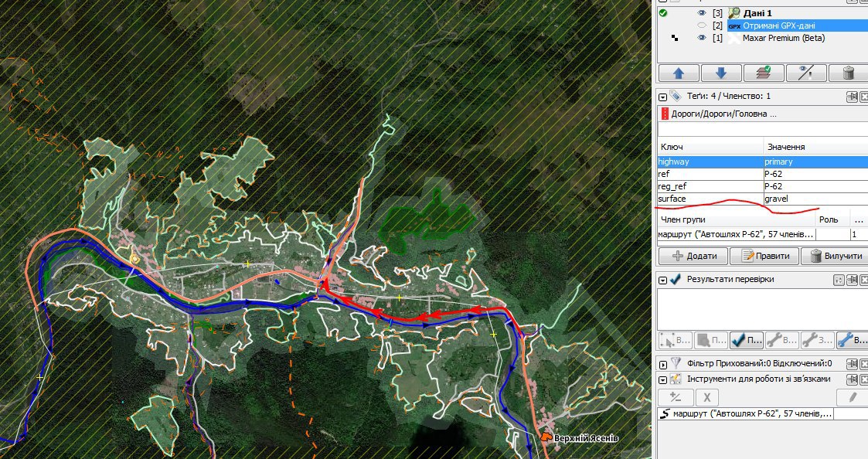Click the X button in relation toolbox
Screen dimensions: 868x459
(707, 397)
